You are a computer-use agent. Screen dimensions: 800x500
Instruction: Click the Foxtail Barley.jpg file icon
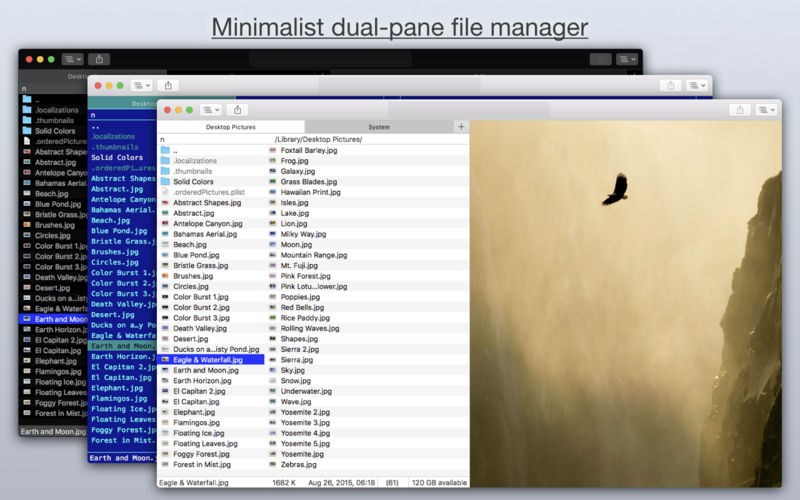272,150
